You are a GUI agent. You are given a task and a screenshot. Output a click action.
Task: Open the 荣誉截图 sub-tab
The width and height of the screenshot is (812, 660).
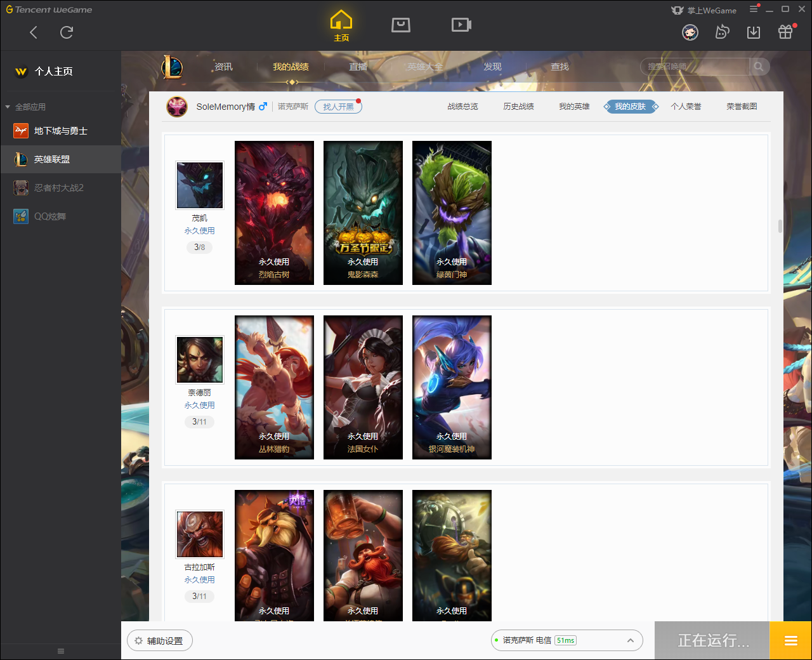point(742,107)
